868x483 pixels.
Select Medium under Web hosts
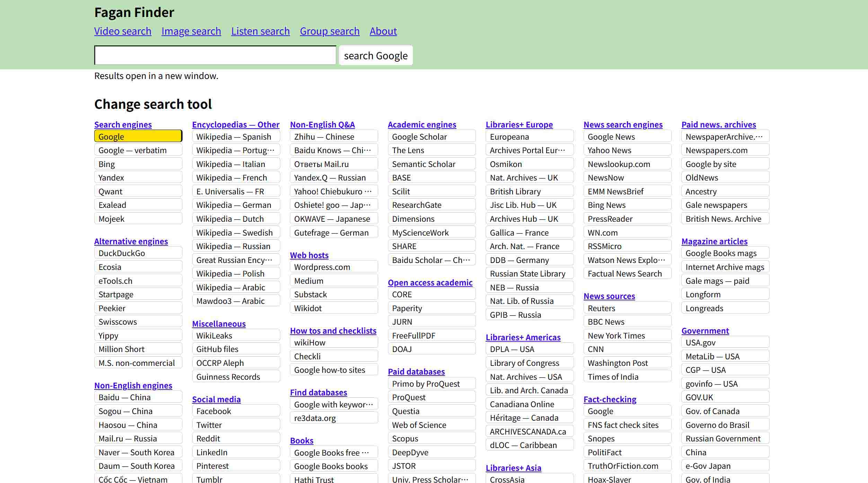(x=334, y=281)
